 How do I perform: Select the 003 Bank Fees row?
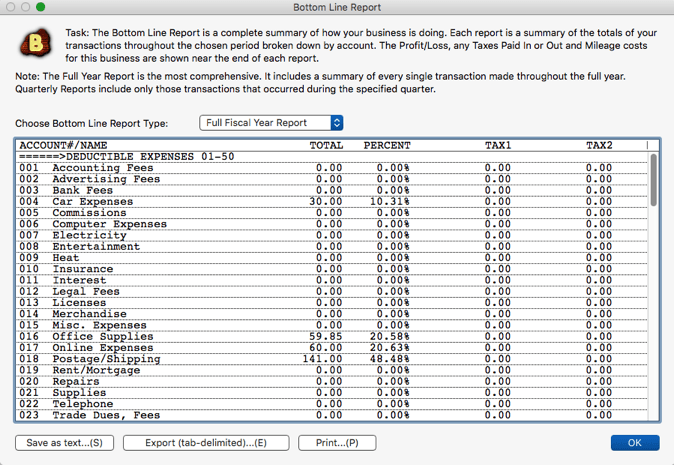point(332,190)
